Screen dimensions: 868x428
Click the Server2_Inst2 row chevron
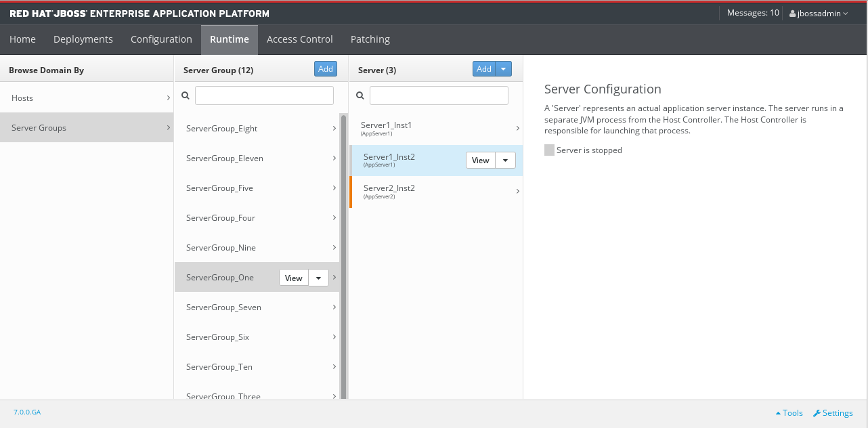pyautogui.click(x=517, y=192)
